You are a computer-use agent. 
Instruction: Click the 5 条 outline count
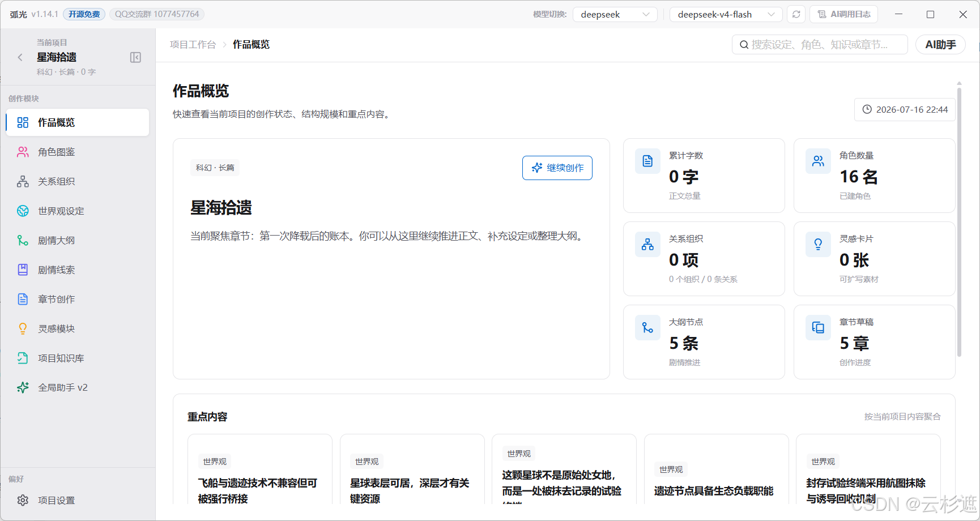(684, 343)
